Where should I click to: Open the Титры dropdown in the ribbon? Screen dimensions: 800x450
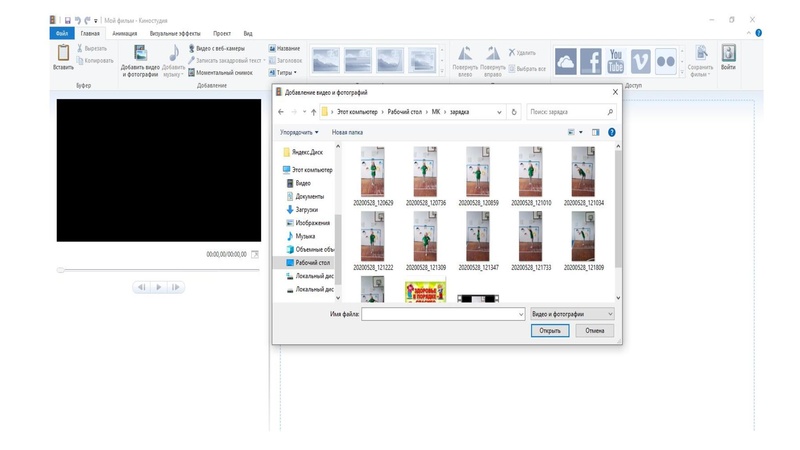point(286,72)
